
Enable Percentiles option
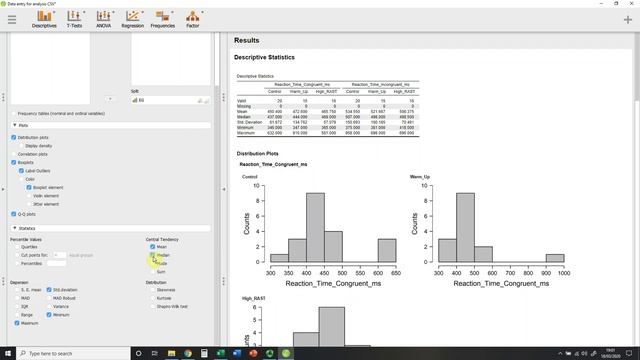click(x=17, y=263)
